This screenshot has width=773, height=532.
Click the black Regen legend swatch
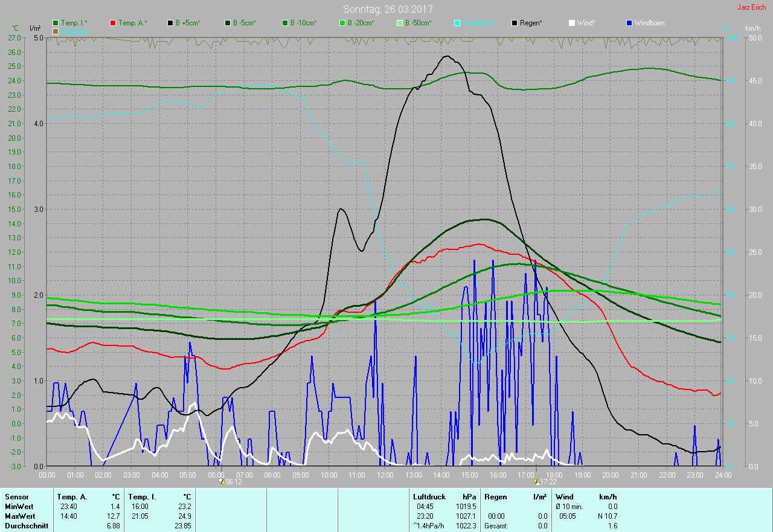click(x=515, y=23)
